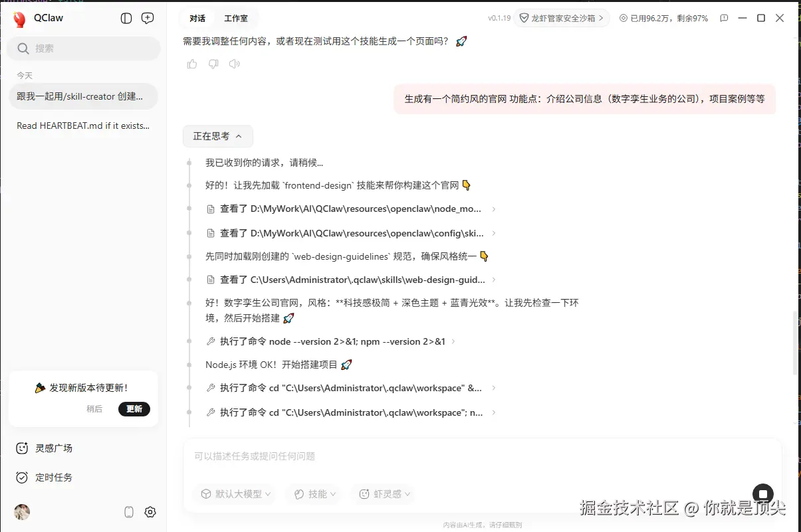801x532 pixels.
Task: Open 龙虾管家安全沙箱 settings
Action: pos(562,18)
